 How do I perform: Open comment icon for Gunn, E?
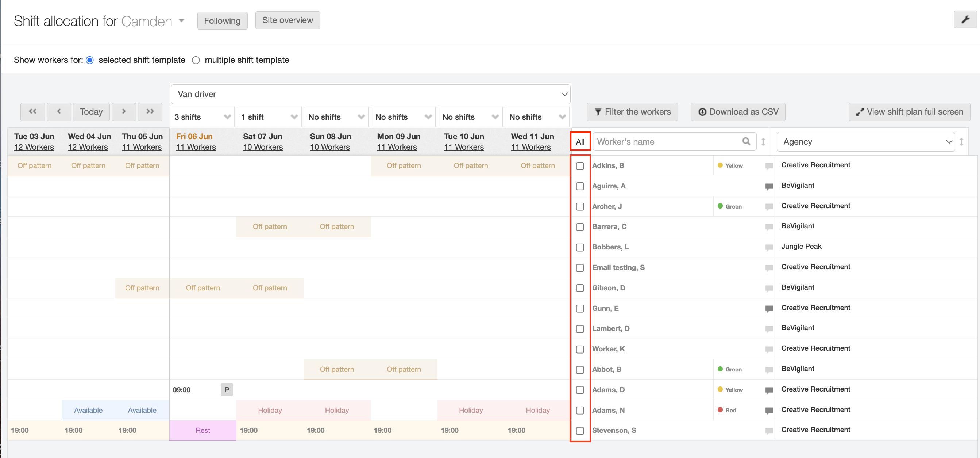tap(768, 308)
